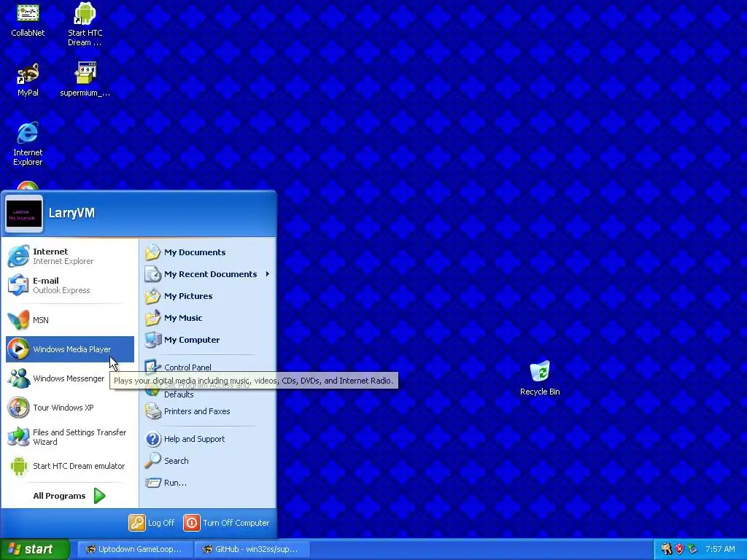This screenshot has width=747, height=560.
Task: Click the LarryVM user account picture
Action: click(x=24, y=214)
